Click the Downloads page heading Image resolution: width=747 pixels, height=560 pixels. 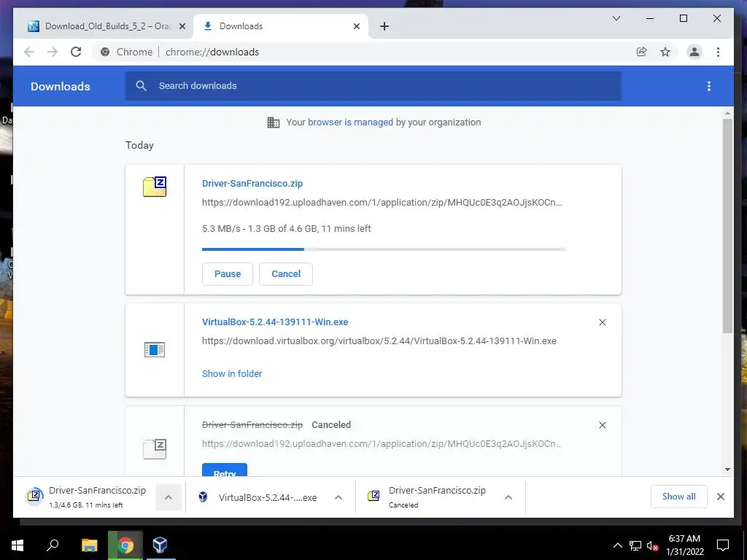61,87
